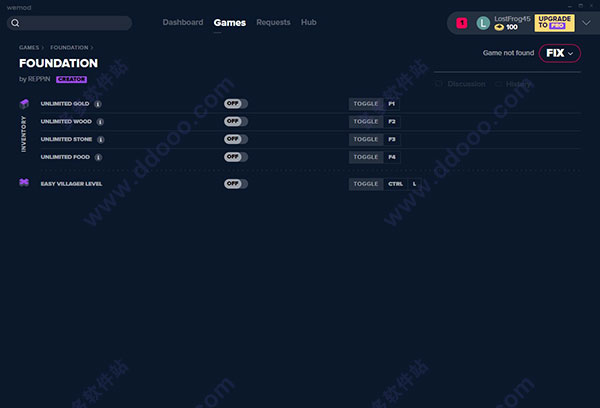This screenshot has height=408, width=600.
Task: Click Toggle button for Unlimited Gold
Action: (x=366, y=104)
